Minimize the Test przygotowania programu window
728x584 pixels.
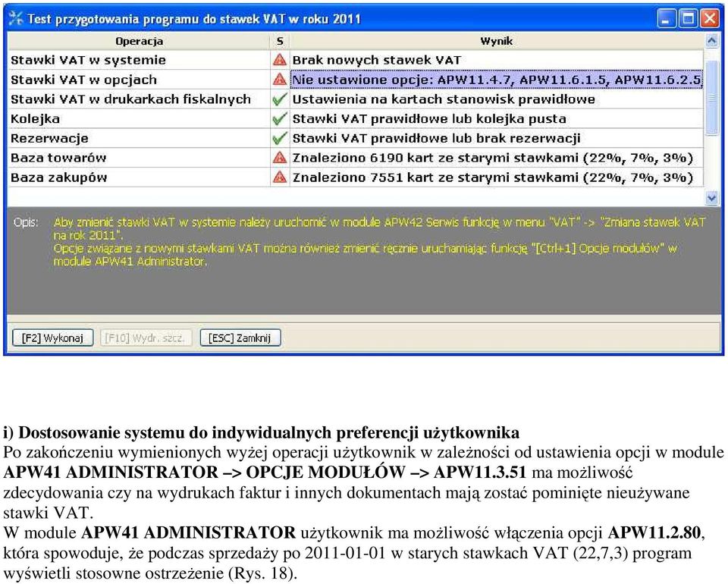pyautogui.click(x=667, y=19)
